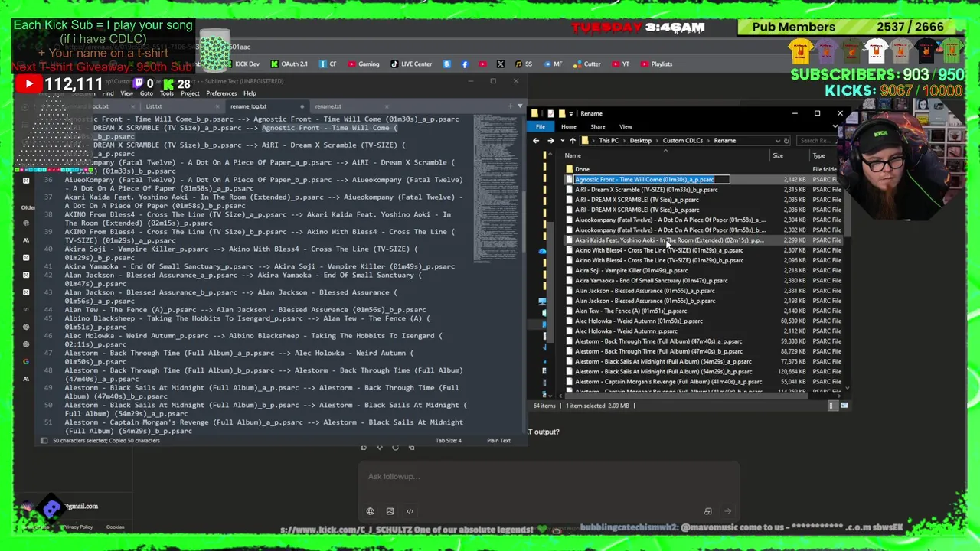Open the Cutter bookmark
Image resolution: width=980 pixels, height=551 pixels.
[587, 64]
